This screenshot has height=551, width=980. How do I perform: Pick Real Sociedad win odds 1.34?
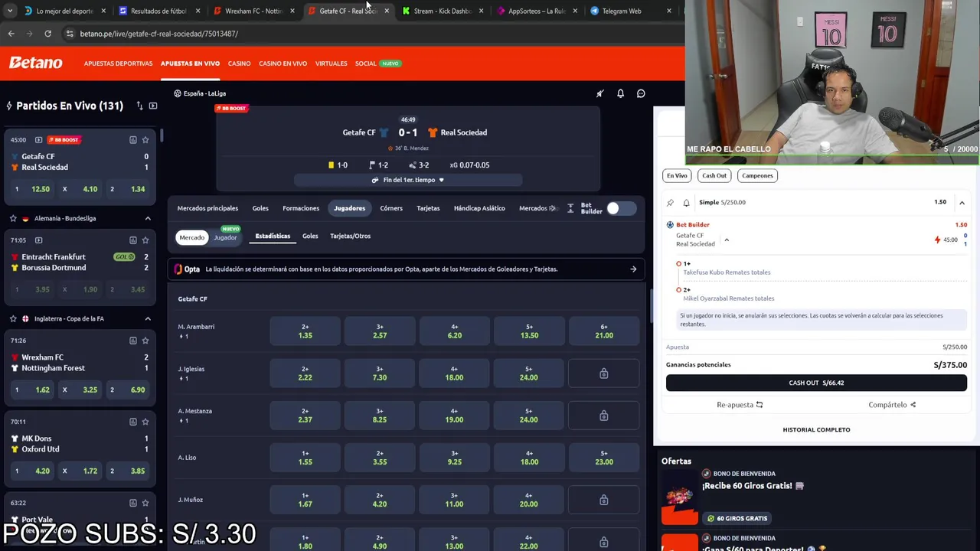tap(129, 189)
